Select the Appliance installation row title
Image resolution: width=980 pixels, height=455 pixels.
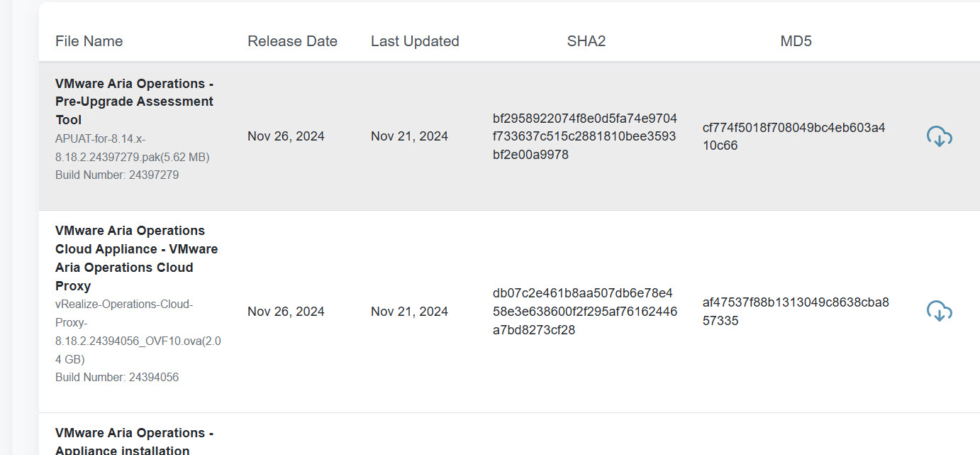(x=135, y=442)
